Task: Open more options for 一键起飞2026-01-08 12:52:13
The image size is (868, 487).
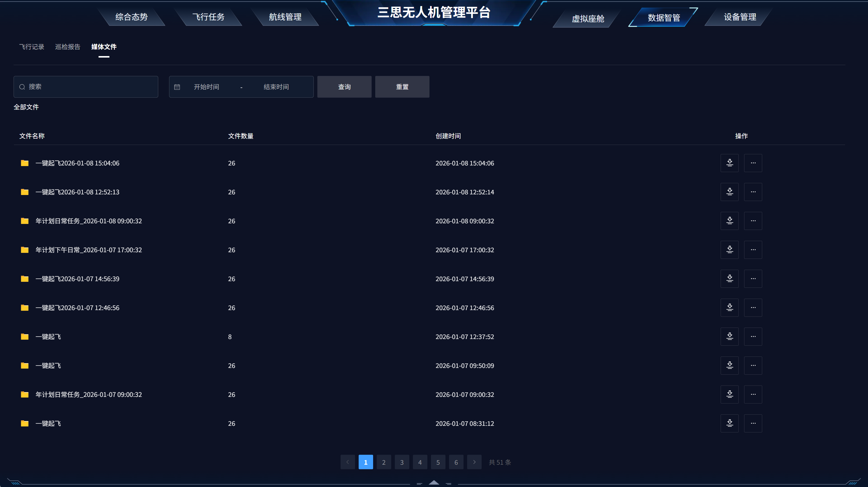Action: [753, 192]
